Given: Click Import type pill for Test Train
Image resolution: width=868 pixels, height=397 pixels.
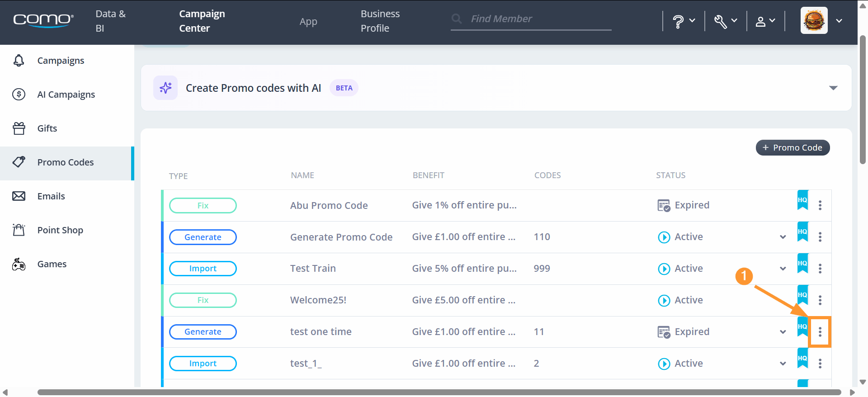Looking at the screenshot, I should pos(203,269).
